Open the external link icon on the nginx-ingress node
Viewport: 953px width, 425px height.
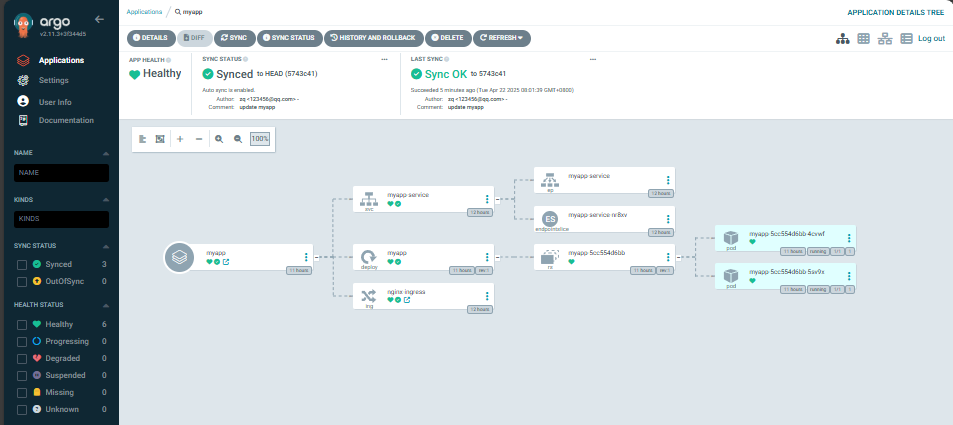(x=407, y=300)
